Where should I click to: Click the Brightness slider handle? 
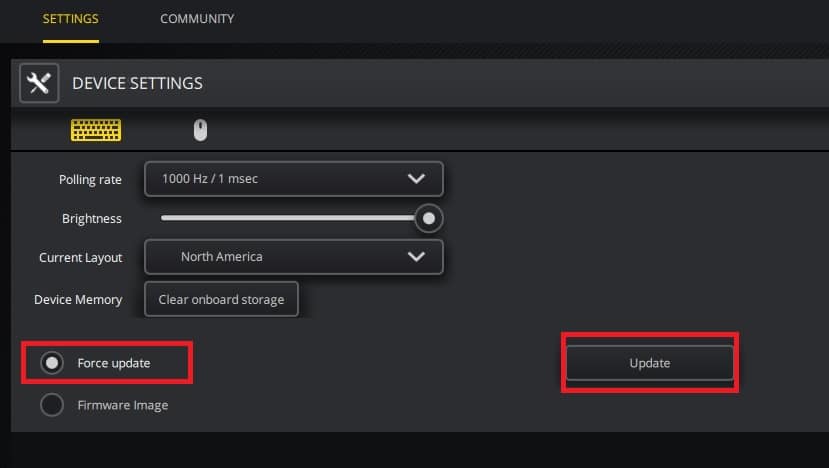point(429,218)
